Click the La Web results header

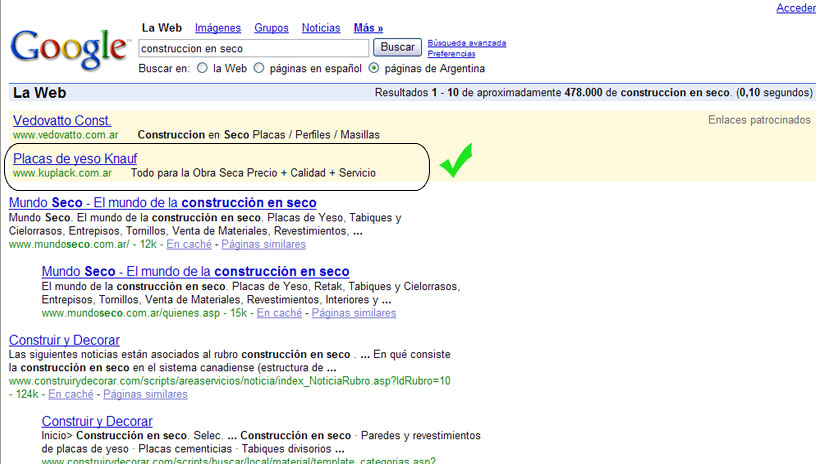39,93
